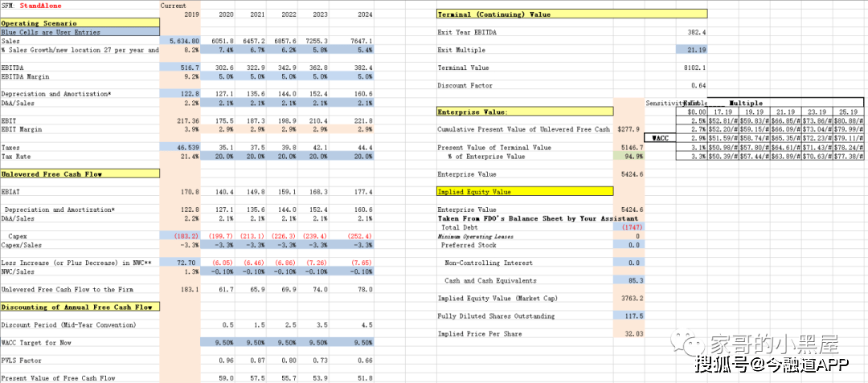The height and width of the screenshot is (383, 868).
Task: Click the 'Terminal (Continuing) Value' header
Action: [572, 14]
